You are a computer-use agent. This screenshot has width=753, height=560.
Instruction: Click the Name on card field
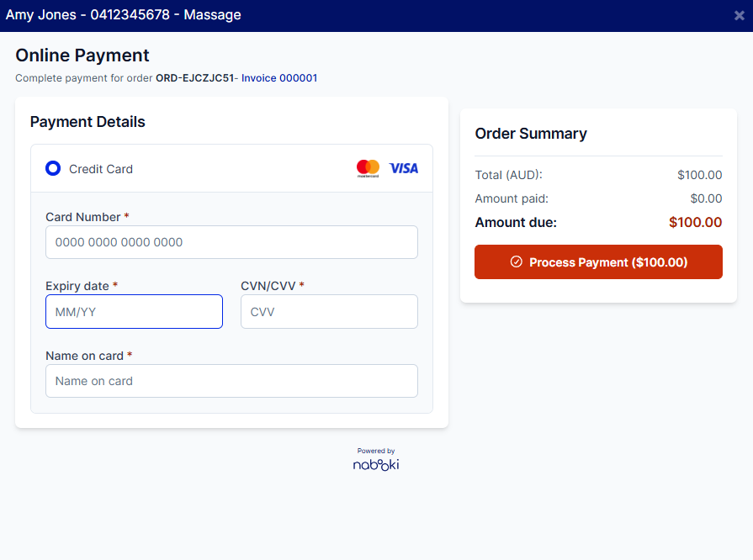(231, 381)
